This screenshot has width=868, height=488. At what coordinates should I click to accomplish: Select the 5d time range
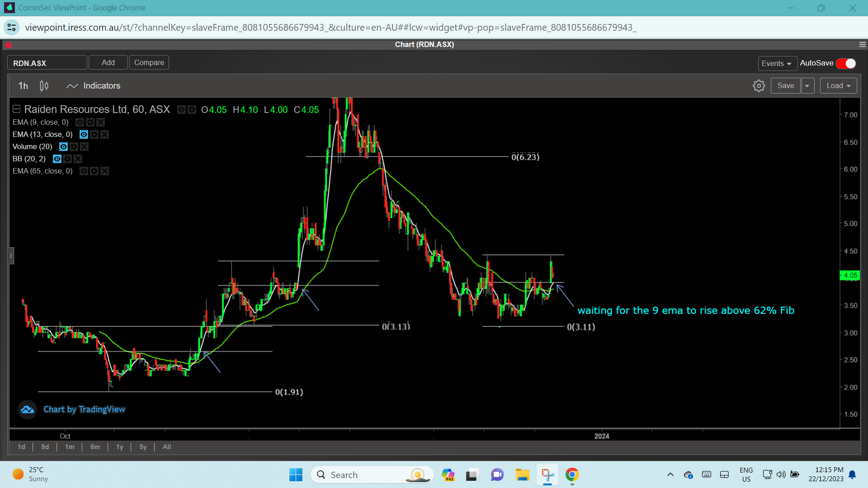point(45,447)
